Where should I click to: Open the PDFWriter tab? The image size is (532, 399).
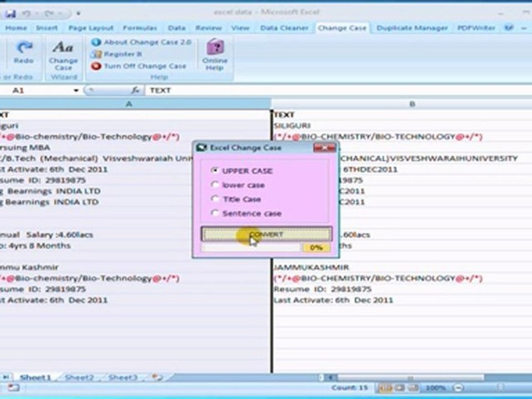pyautogui.click(x=477, y=28)
